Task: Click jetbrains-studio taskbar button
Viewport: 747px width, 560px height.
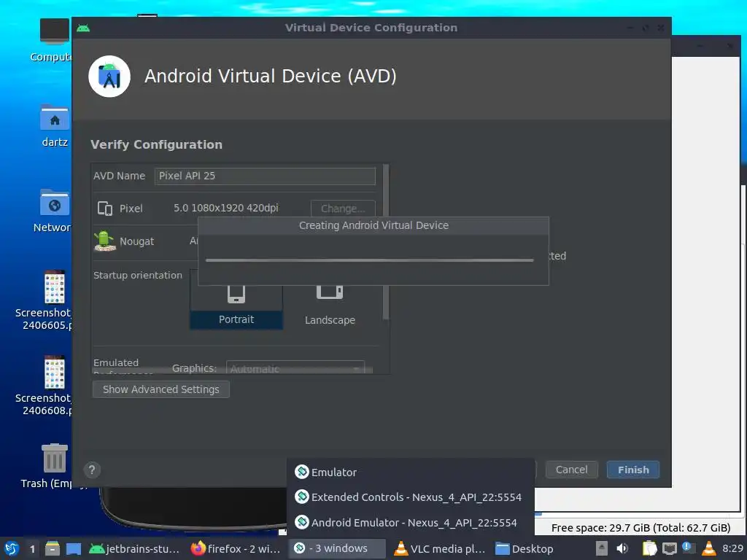Action: [x=134, y=549]
